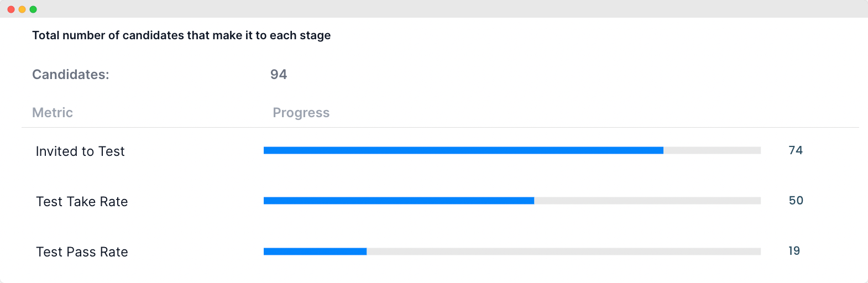
Task: Click the candidates count 94
Action: (x=279, y=75)
